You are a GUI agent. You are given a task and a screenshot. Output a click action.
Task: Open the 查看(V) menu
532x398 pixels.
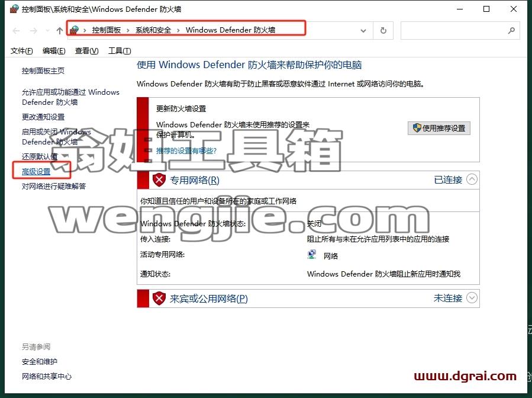click(x=86, y=51)
